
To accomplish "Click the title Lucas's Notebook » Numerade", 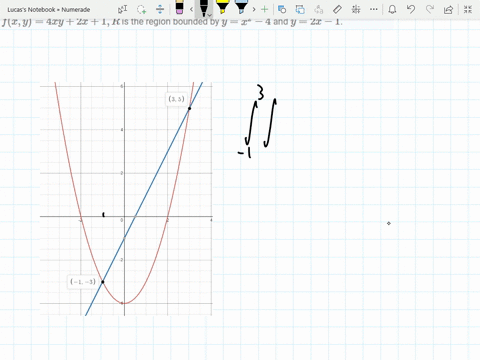I will click(x=49, y=10).
